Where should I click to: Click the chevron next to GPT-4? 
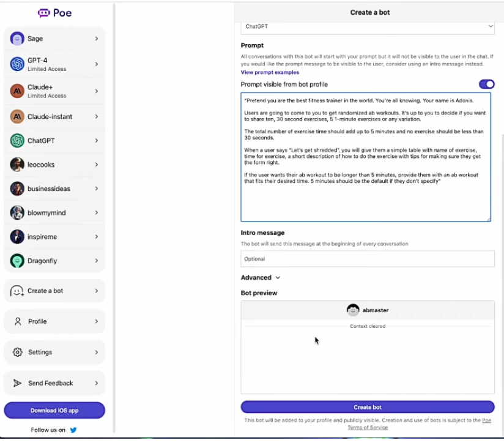pyautogui.click(x=97, y=64)
